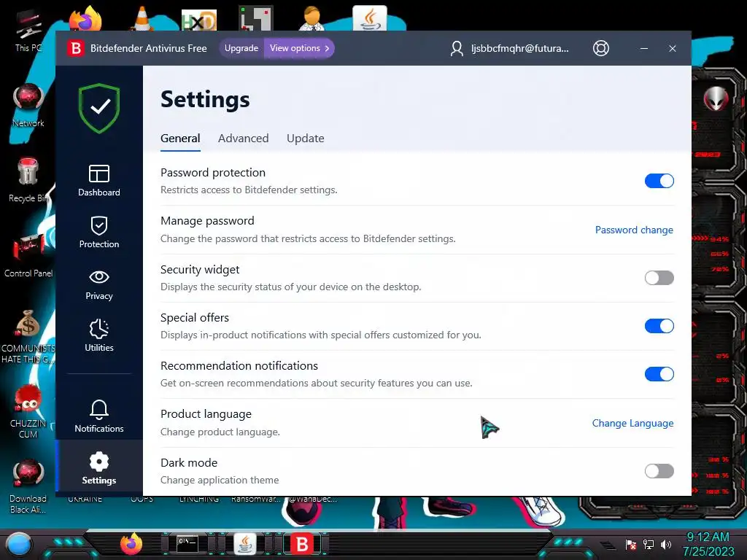Select the HxD desktop icon
Screen dimensions: 747x560
click(x=199, y=19)
